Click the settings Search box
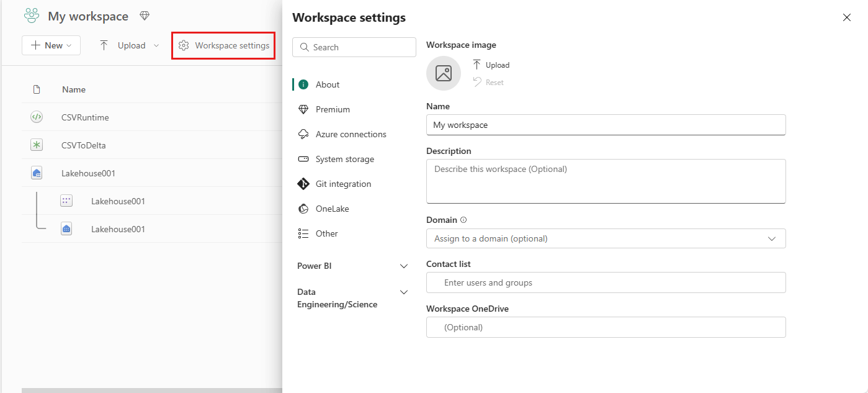 [354, 47]
